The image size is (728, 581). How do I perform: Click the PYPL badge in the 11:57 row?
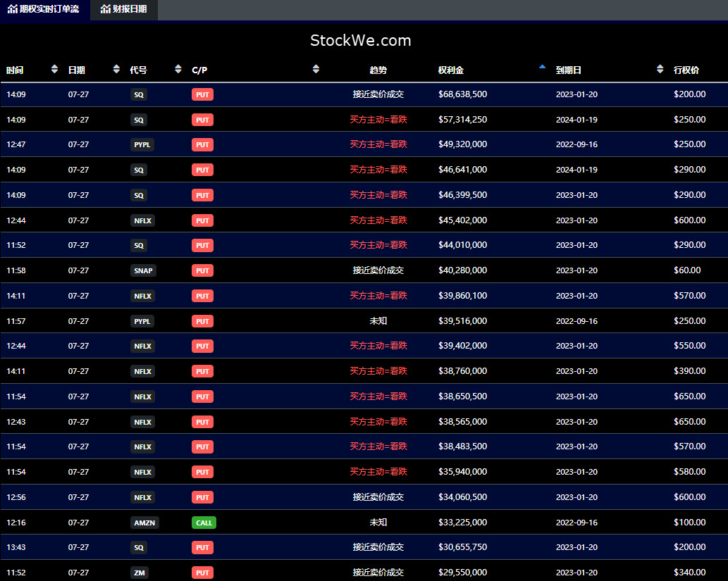click(142, 321)
